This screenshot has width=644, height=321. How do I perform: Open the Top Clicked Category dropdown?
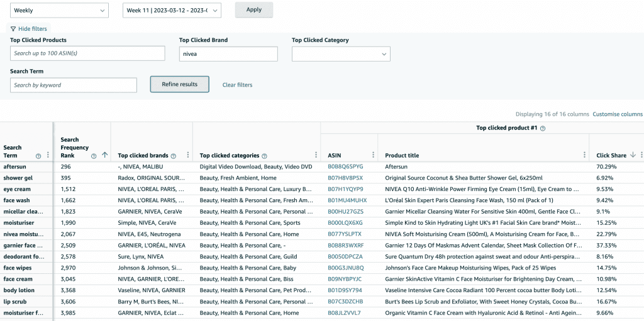pos(341,54)
